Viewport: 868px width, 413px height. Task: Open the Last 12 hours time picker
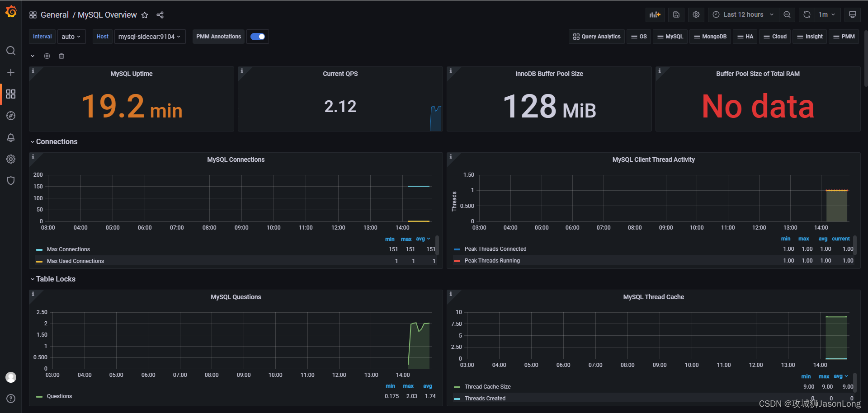(744, 14)
